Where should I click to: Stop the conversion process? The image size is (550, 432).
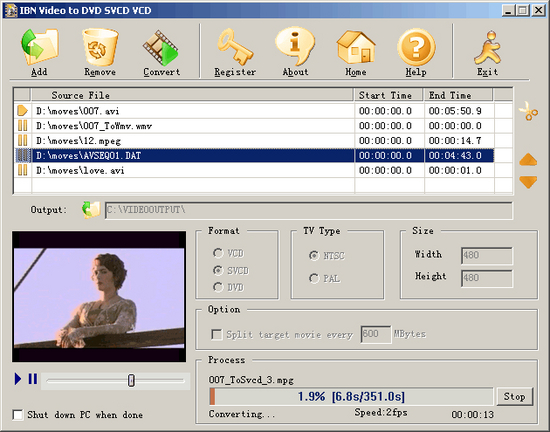click(515, 397)
